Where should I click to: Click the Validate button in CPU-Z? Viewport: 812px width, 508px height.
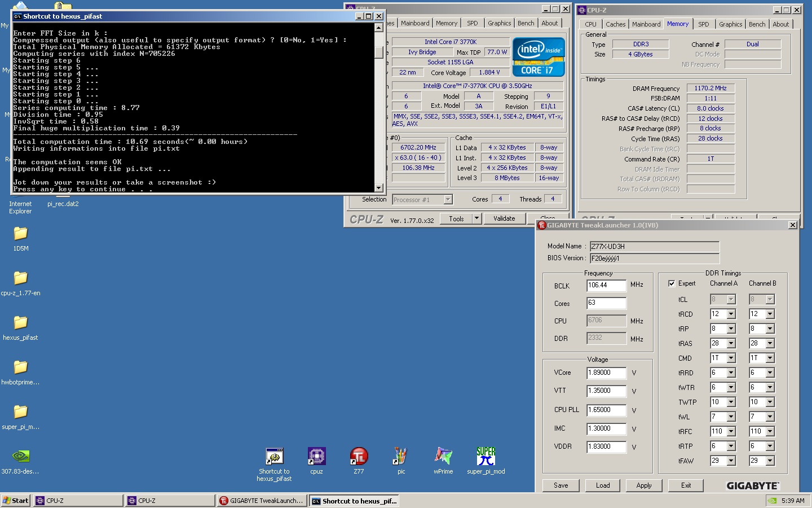(x=504, y=218)
